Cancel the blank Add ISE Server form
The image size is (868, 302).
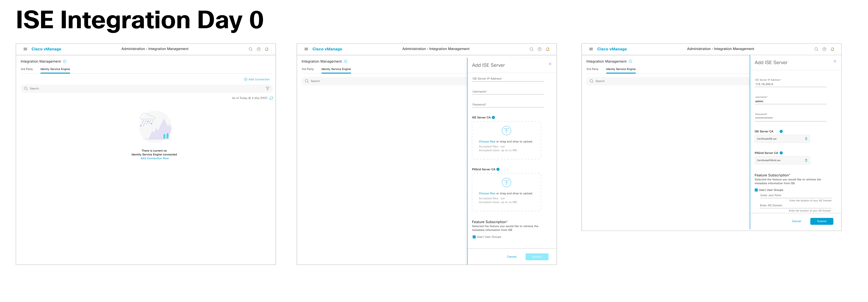(x=512, y=257)
